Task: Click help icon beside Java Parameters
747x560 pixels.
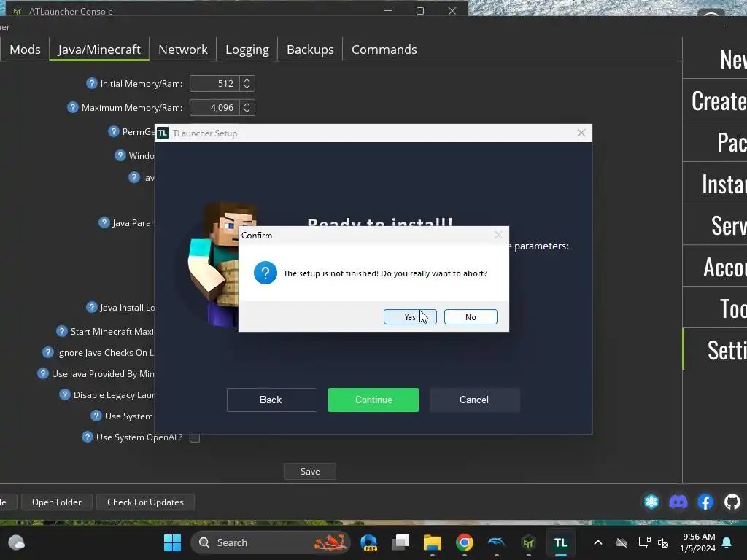Action: point(104,222)
